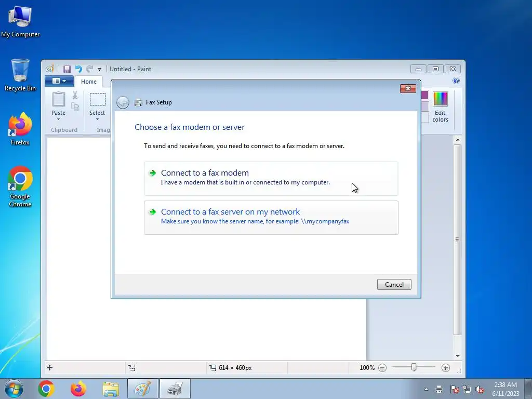Click the Select rectangle tool in Paint
The width and height of the screenshot is (532, 399).
[x=97, y=99]
